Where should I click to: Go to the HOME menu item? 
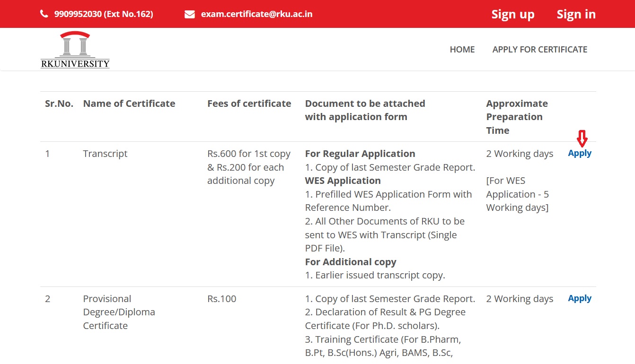(462, 50)
